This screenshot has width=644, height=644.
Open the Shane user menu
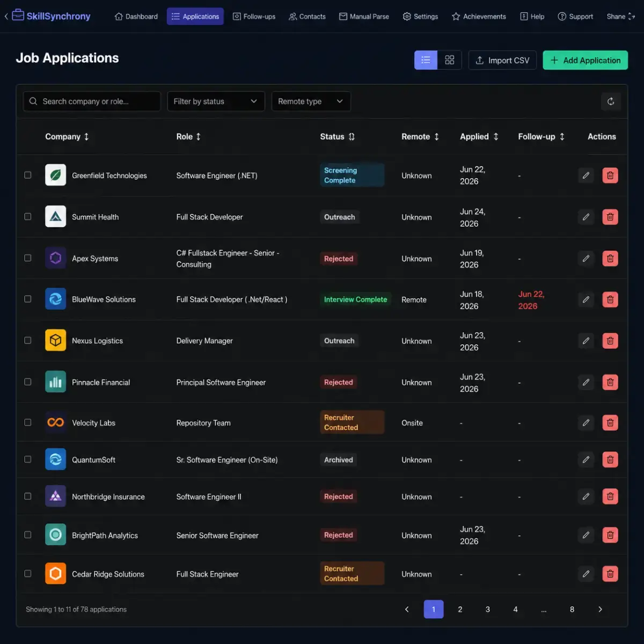(621, 17)
